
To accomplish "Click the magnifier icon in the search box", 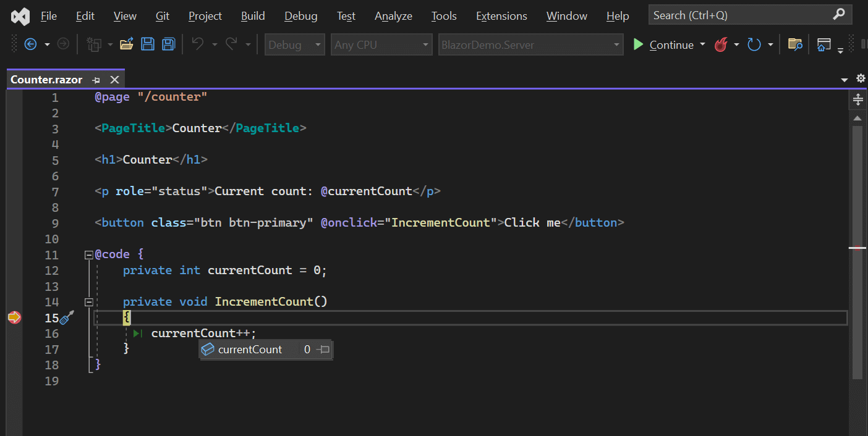I will pyautogui.click(x=839, y=14).
